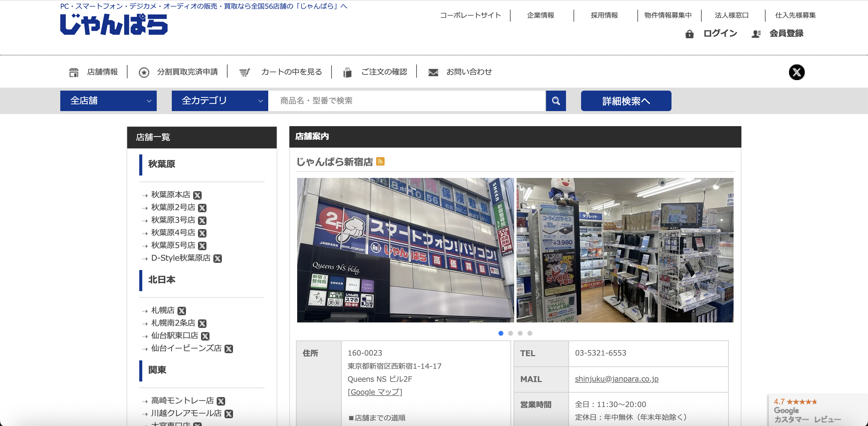Select the third carousel dot

(x=520, y=333)
